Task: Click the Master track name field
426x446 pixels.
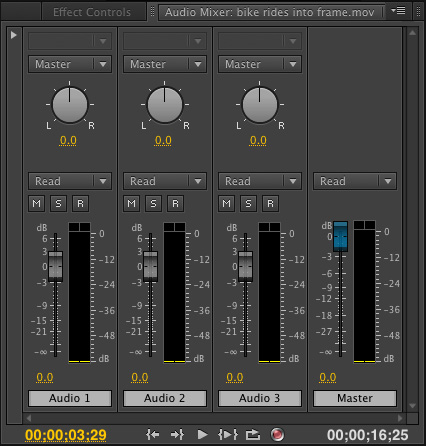Action: click(355, 398)
